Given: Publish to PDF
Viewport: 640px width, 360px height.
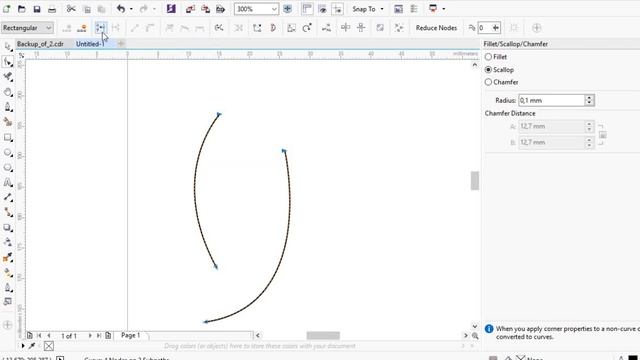Looking at the screenshot, I should [x=220, y=9].
